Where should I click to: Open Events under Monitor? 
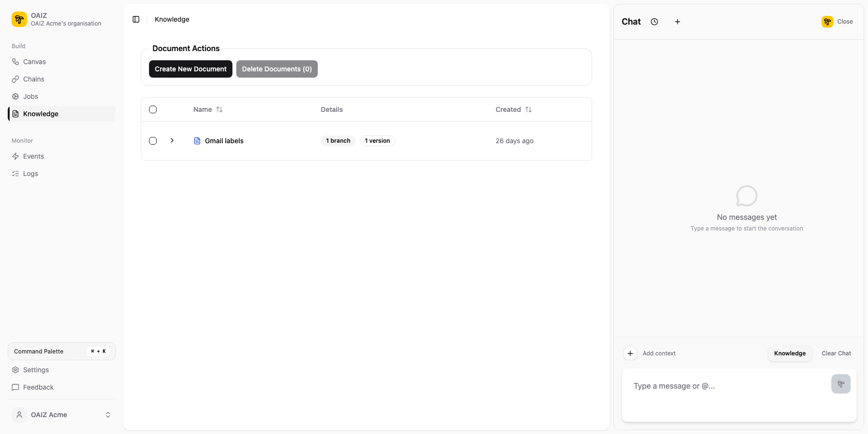pos(33,156)
